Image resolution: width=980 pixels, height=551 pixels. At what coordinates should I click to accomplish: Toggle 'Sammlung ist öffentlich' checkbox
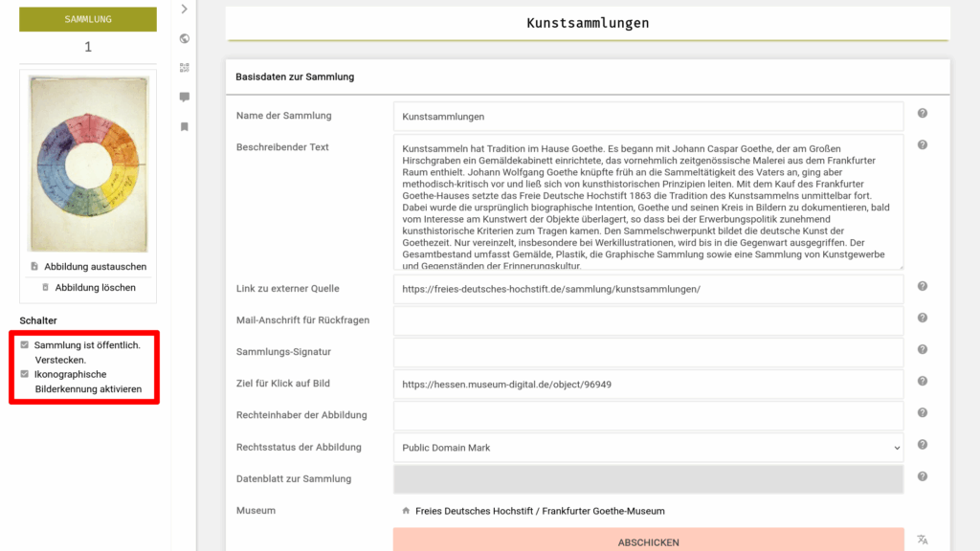[24, 344]
